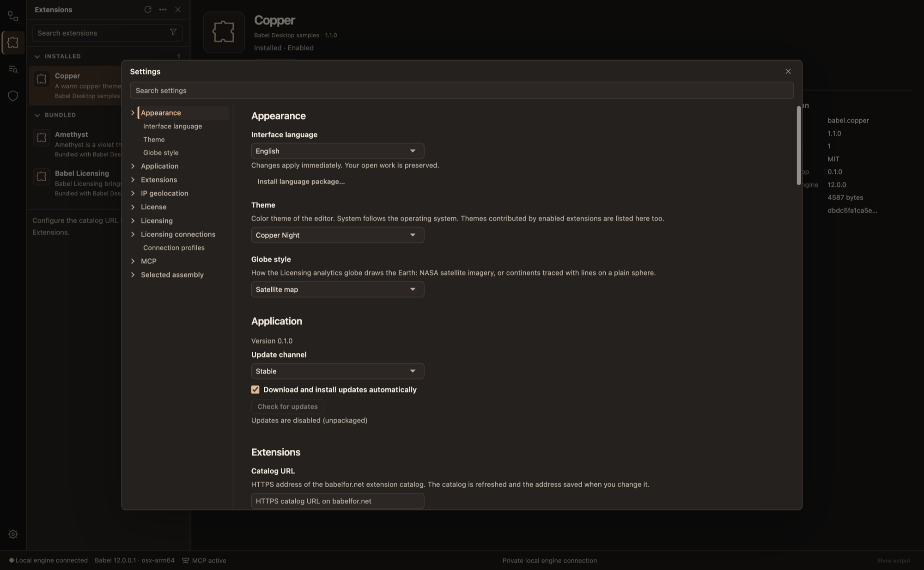The width and height of the screenshot is (924, 570).
Task: Open the shield licensing icon in activity bar
Action: pyautogui.click(x=13, y=96)
